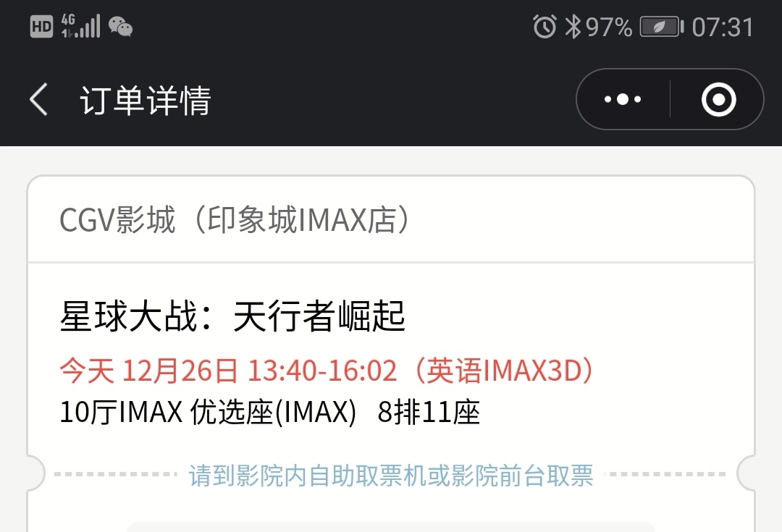Image resolution: width=782 pixels, height=532 pixels.
Task: Tap the 97% battery percentage
Action: click(x=609, y=27)
